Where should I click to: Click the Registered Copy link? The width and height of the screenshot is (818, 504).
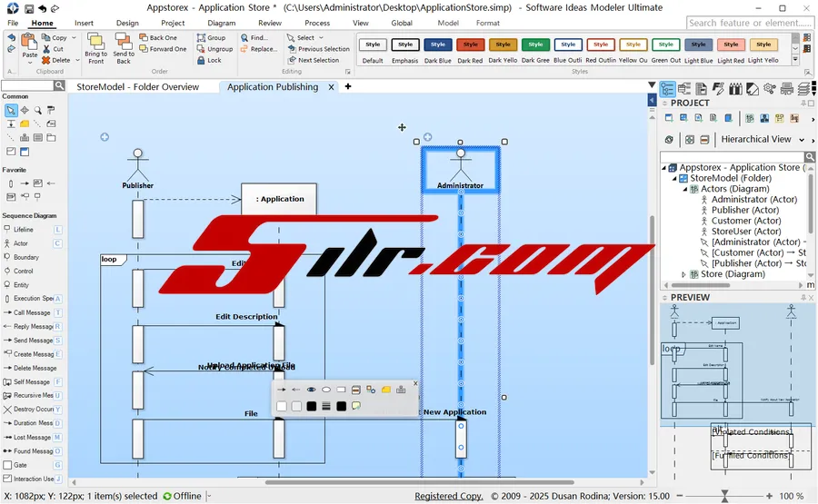[449, 496]
